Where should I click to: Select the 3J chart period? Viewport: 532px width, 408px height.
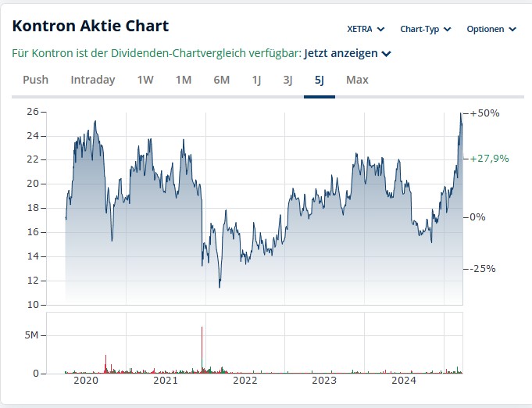pos(287,80)
